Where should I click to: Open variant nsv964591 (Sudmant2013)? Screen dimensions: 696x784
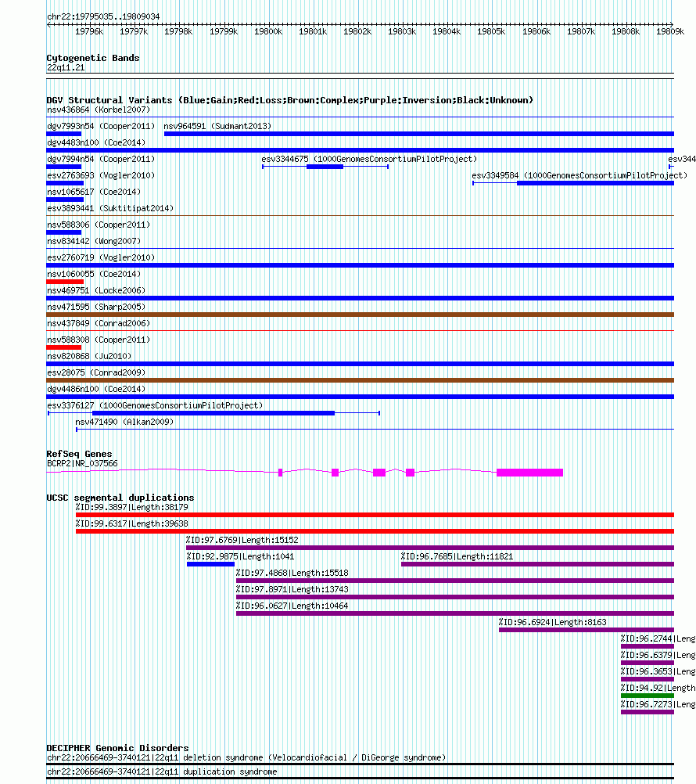[x=217, y=126]
